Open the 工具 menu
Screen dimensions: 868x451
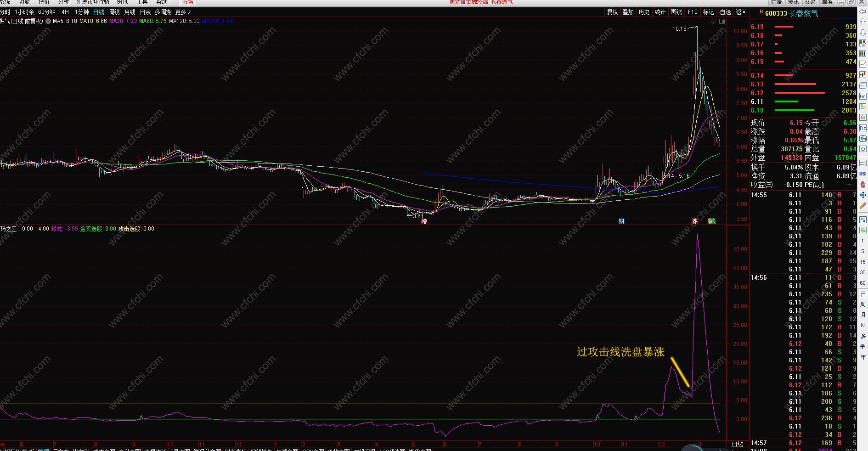142,2
